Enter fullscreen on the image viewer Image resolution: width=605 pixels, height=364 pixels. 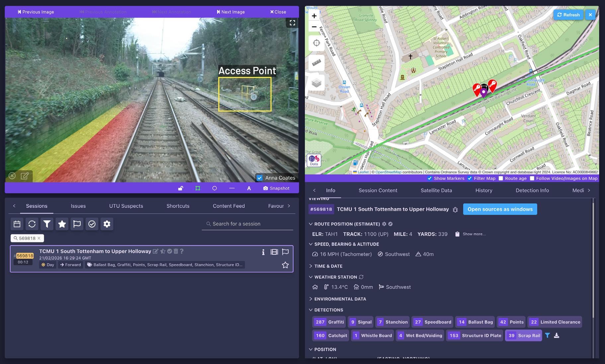point(292,23)
